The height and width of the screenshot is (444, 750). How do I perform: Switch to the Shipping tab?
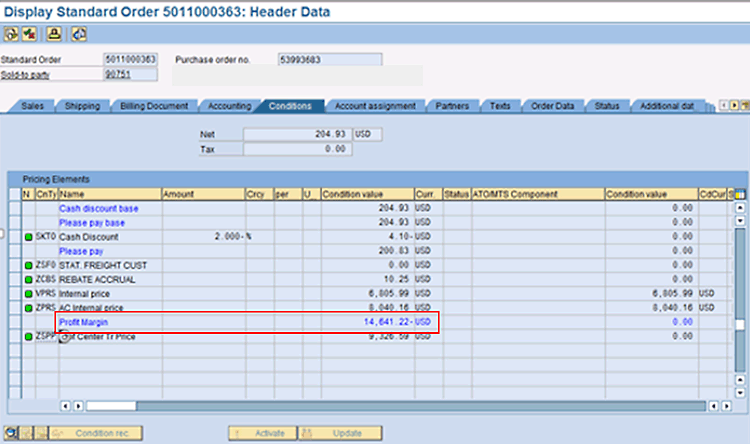pyautogui.click(x=81, y=106)
